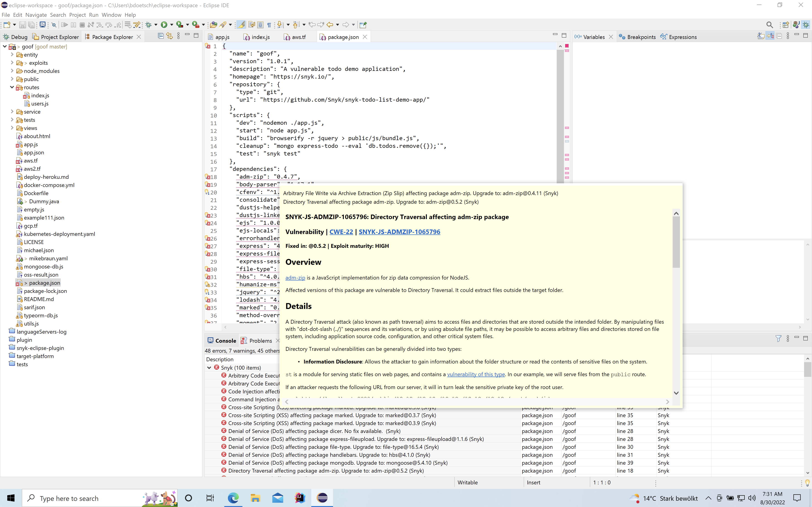Follow the adm-zip hyperlink in Overview
This screenshot has width=812, height=507.
(x=295, y=278)
